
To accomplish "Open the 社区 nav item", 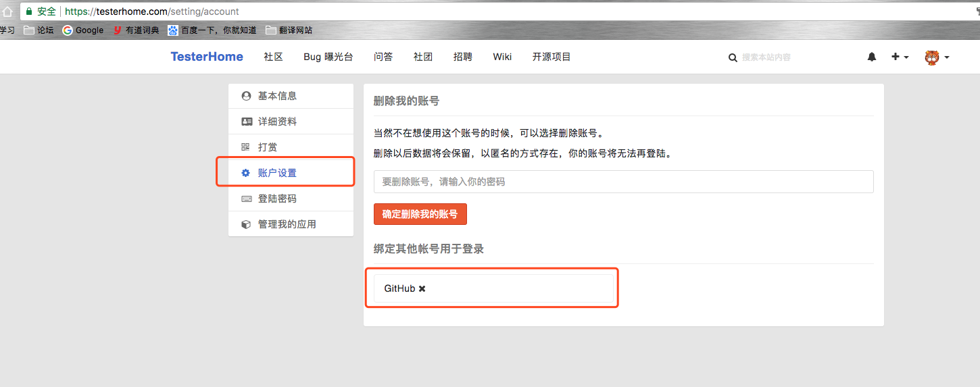I will (x=274, y=57).
